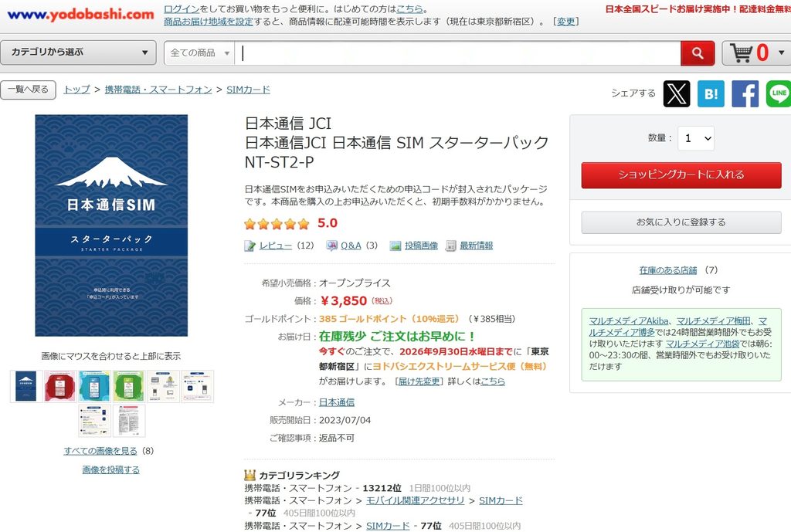Click the 届け先変更 link
The image size is (791, 532).
pos(419,381)
